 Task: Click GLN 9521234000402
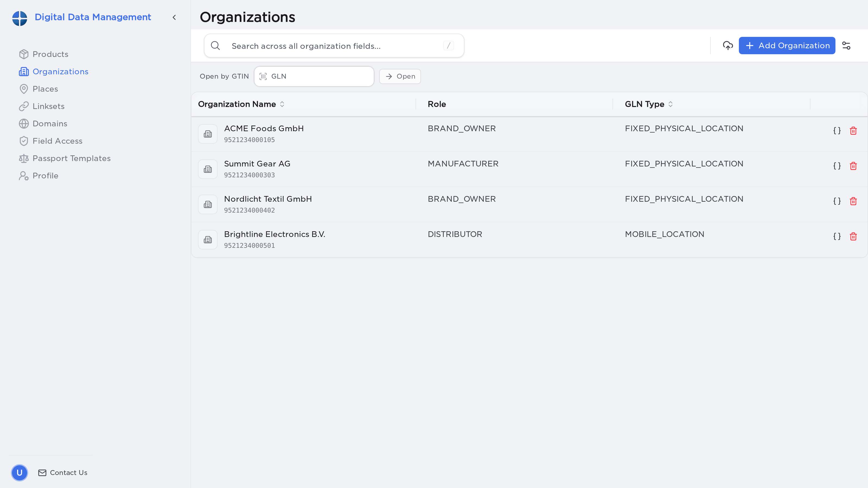pyautogui.click(x=249, y=210)
